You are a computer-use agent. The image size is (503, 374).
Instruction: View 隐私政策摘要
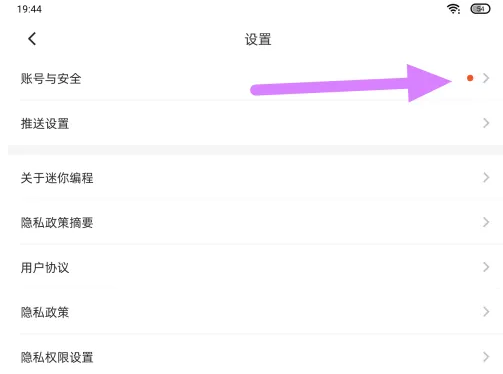[x=255, y=222]
